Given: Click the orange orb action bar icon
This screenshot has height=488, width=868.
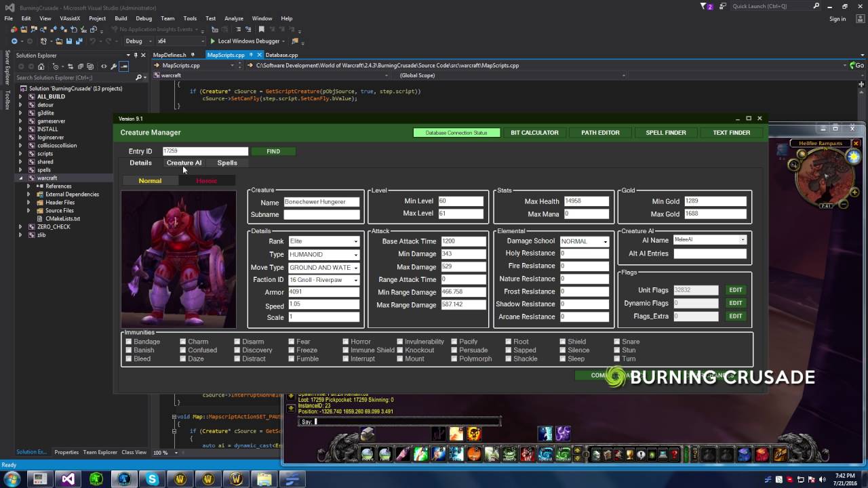Looking at the screenshot, I should click(474, 454).
